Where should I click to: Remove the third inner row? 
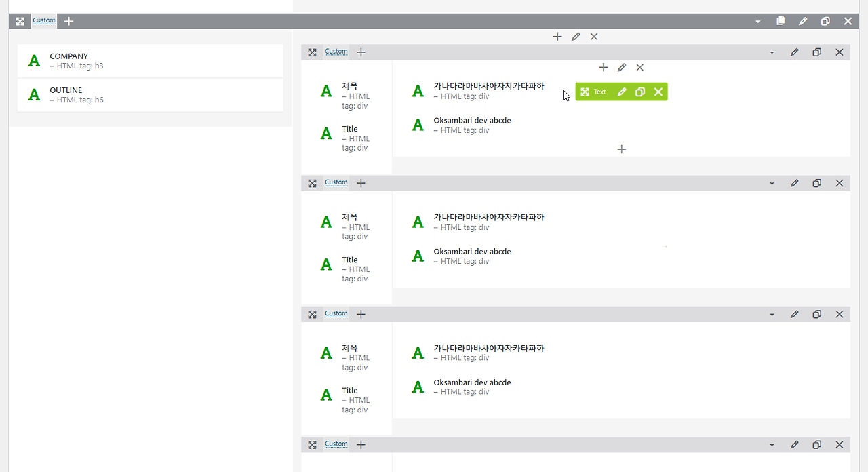tap(839, 314)
